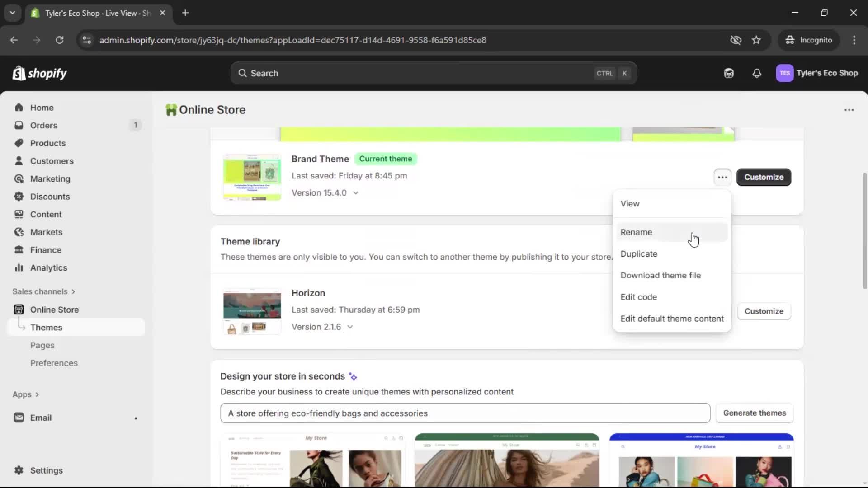Click the TES store avatar
Screen dimensions: 868x488
tap(784, 73)
